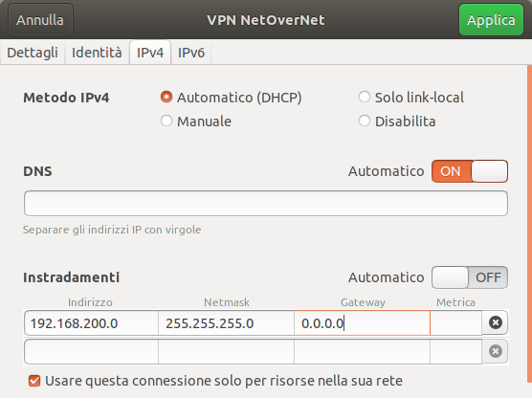532x398 pixels.
Task: Click the Annulla button
Action: click(x=40, y=20)
